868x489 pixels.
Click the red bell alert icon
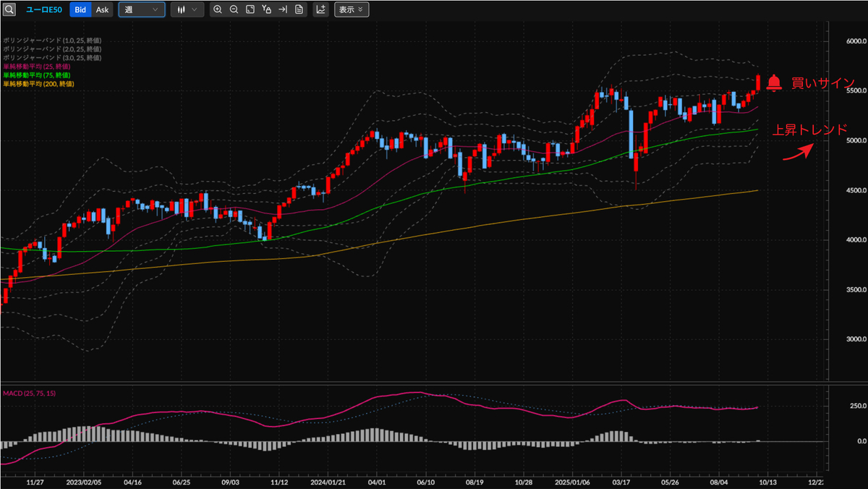774,83
